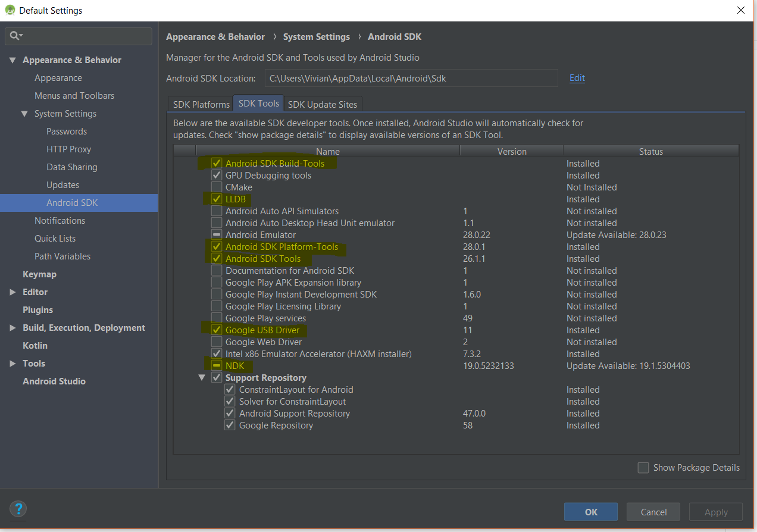Open Quick Lists settings
757x532 pixels.
point(55,239)
